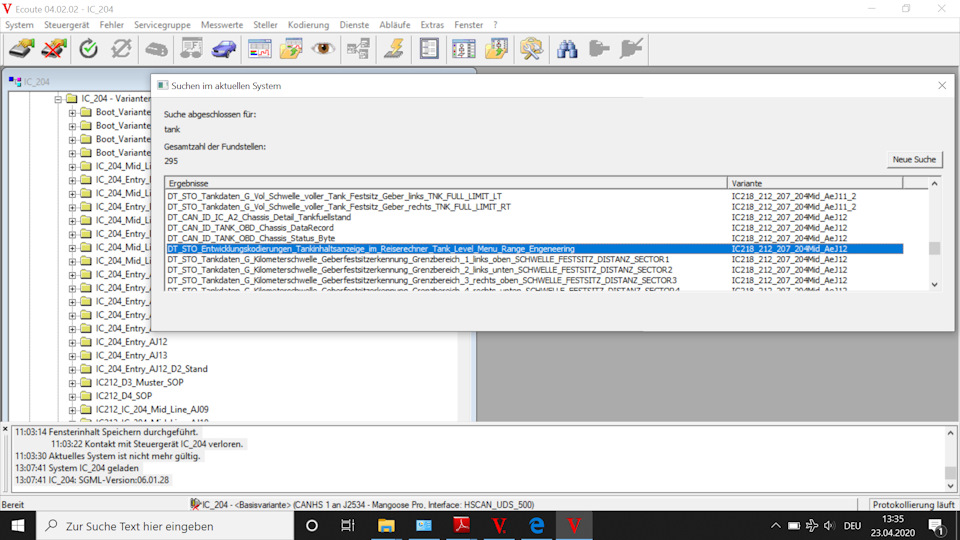
Task: Open the Extras menu
Action: (x=432, y=25)
